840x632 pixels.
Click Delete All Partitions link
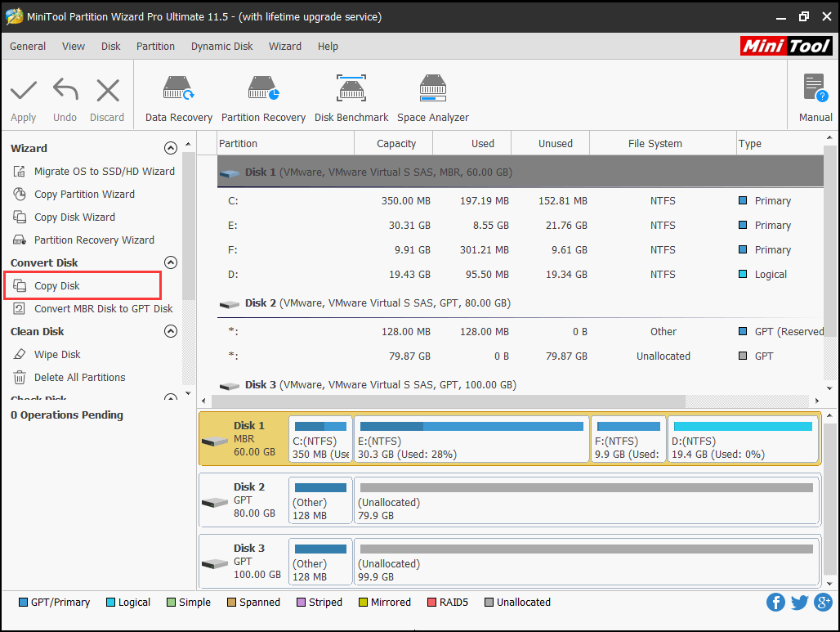[80, 378]
